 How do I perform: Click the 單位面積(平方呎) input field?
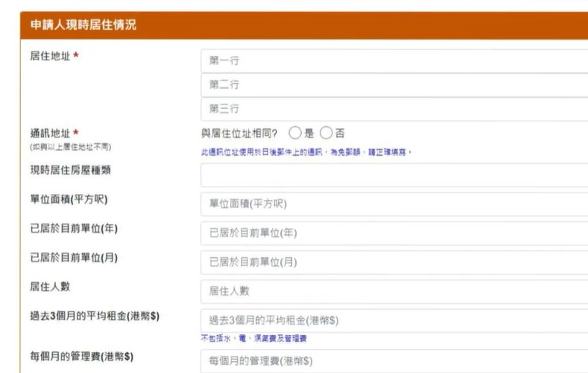pyautogui.click(x=393, y=204)
